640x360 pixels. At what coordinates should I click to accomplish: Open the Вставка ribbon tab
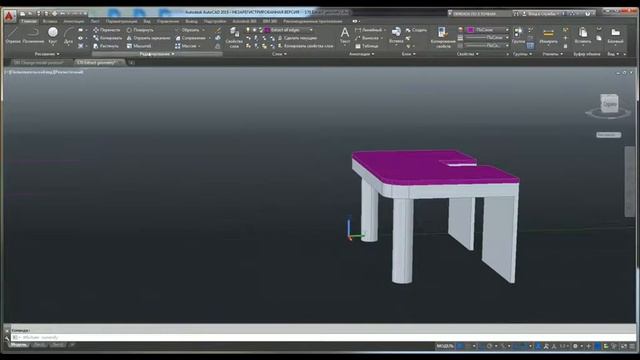tap(50, 21)
